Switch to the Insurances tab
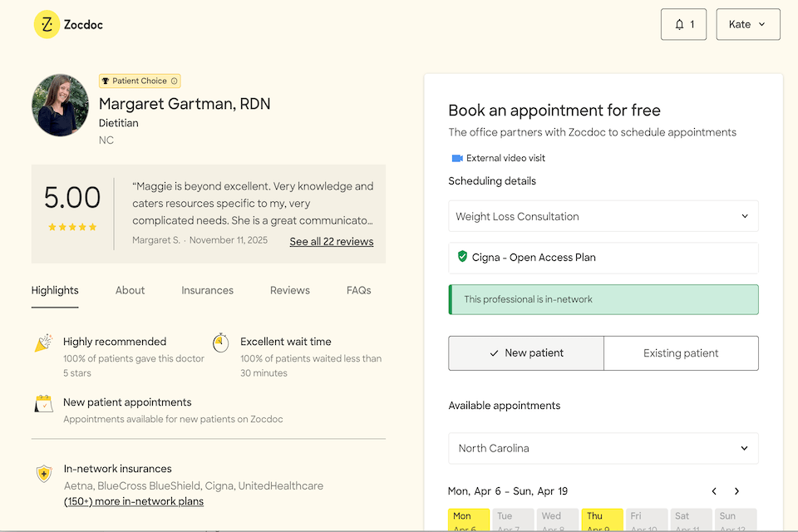Viewport: 798px width, 532px height. coord(207,290)
